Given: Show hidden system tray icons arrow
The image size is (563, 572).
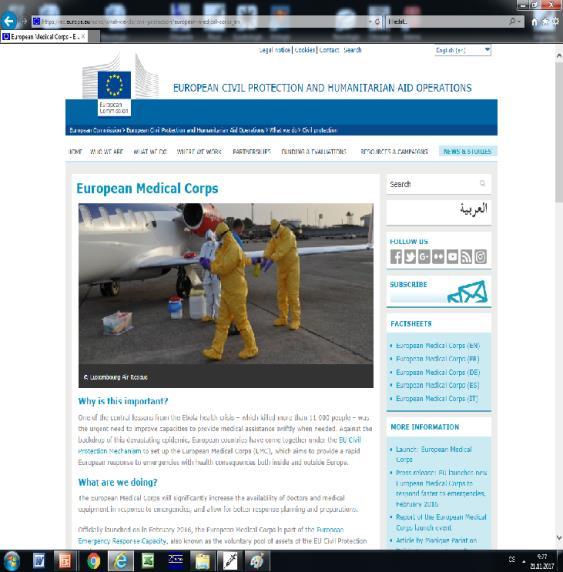Looking at the screenshot, I should coord(524,561).
